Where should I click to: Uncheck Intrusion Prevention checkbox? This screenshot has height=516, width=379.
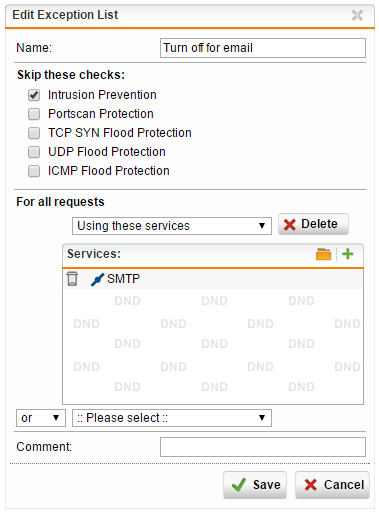[x=34, y=95]
